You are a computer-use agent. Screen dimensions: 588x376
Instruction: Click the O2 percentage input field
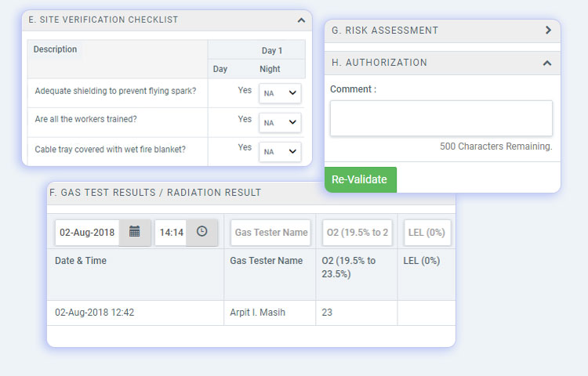tap(358, 233)
